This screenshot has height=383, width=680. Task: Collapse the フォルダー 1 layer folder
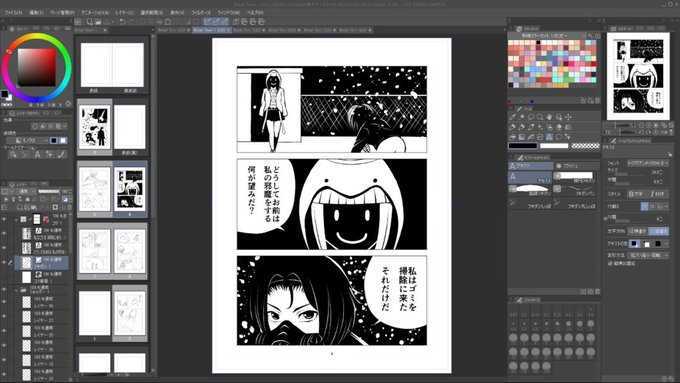coord(16,290)
